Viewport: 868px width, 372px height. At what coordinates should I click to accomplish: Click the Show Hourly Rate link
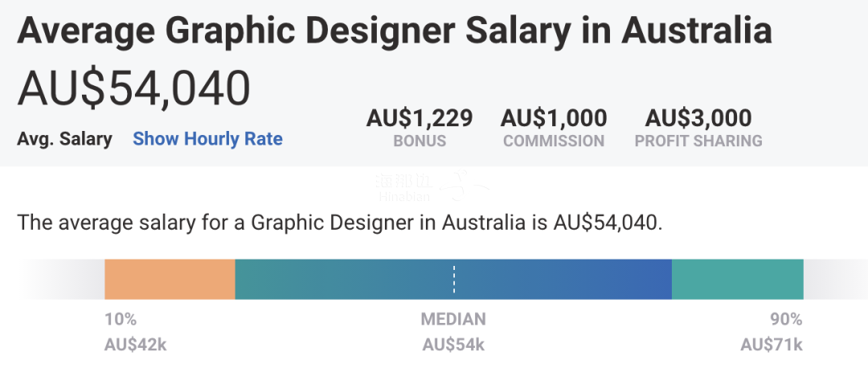(207, 138)
